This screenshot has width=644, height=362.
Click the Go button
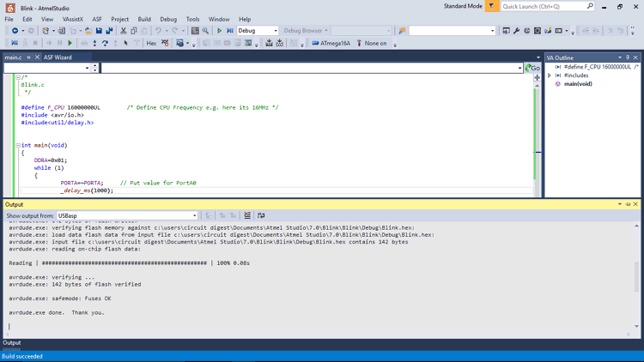(x=532, y=68)
